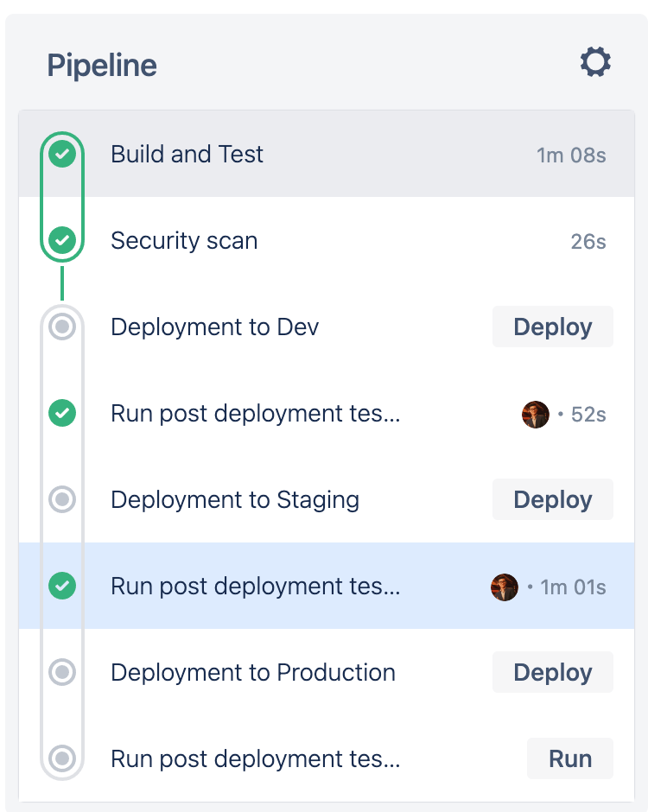Click the status icon on the last pipeline step
The image size is (648, 812).
click(x=61, y=758)
